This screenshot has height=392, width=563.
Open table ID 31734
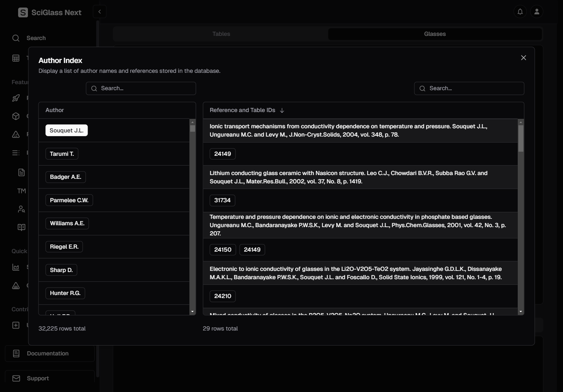click(x=222, y=200)
